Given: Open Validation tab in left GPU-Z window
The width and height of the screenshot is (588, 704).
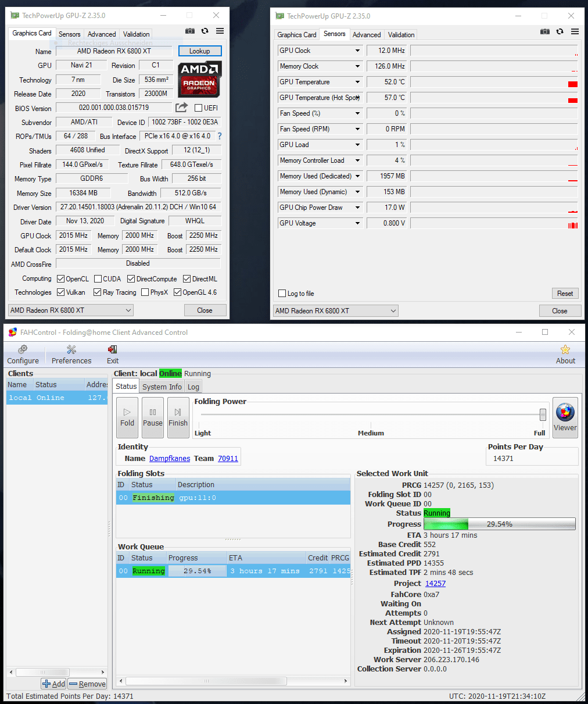Looking at the screenshot, I should 137,34.
